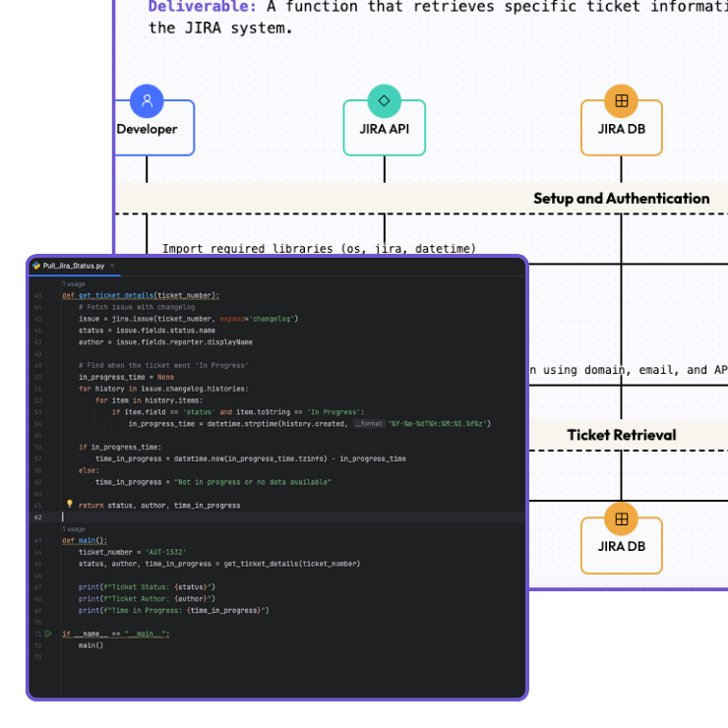Click 'for history in issue.changelog.histories:' line
728x728 pixels.
(x=163, y=389)
